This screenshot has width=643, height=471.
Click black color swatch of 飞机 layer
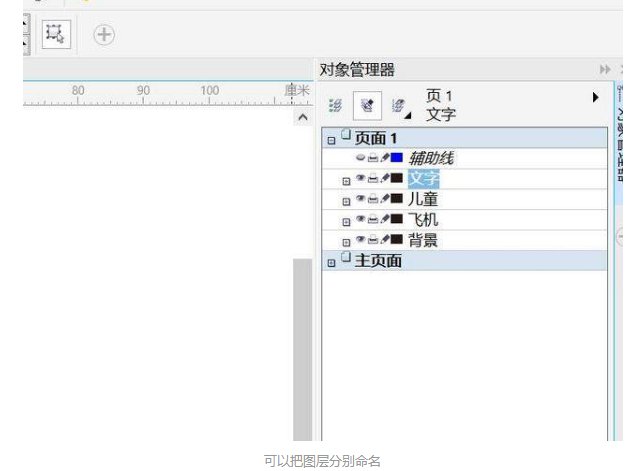(397, 219)
